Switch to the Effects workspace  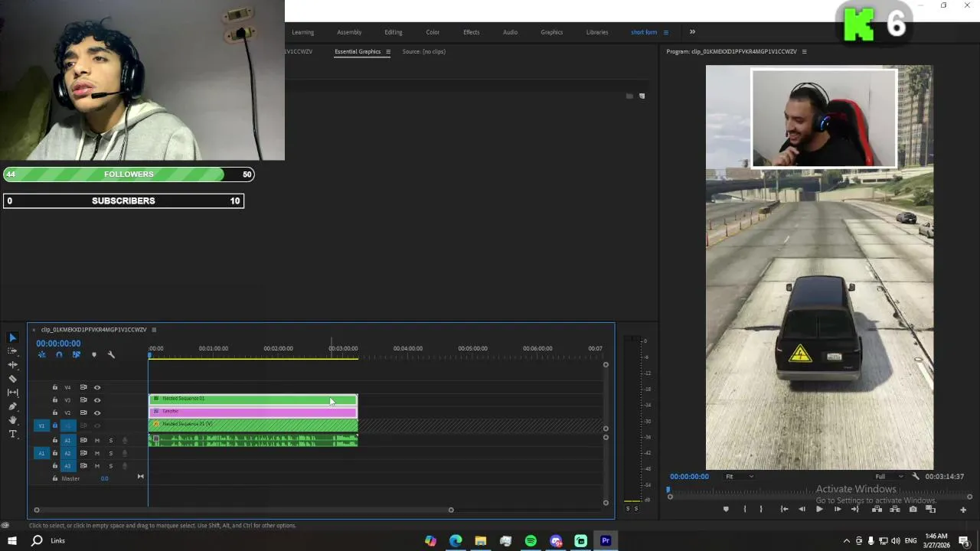[x=472, y=32]
